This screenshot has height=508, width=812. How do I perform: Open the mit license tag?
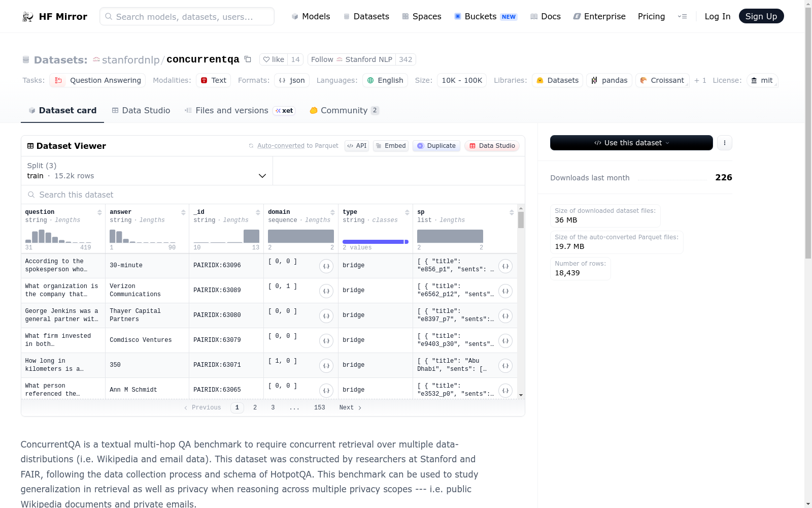pyautogui.click(x=762, y=80)
